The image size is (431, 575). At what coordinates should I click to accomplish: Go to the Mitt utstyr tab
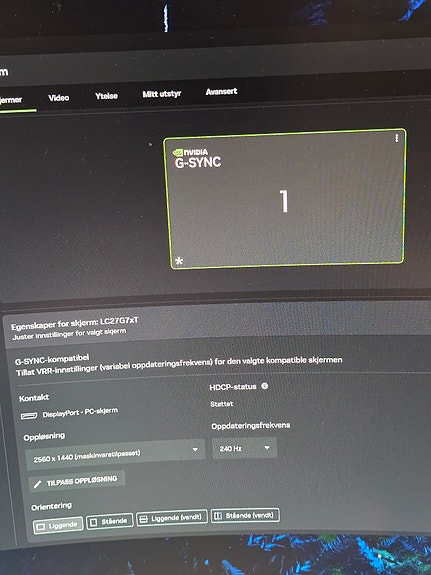tap(162, 94)
